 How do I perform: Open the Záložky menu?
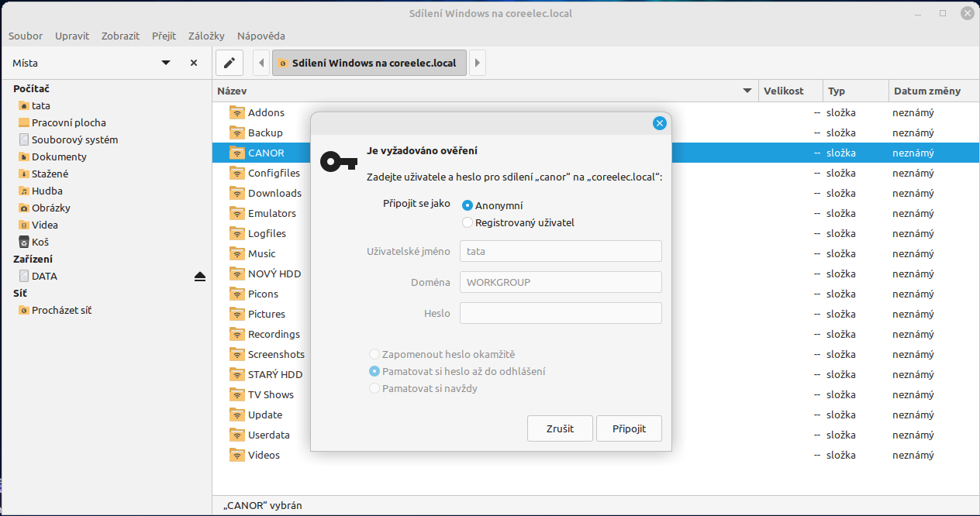(x=206, y=36)
